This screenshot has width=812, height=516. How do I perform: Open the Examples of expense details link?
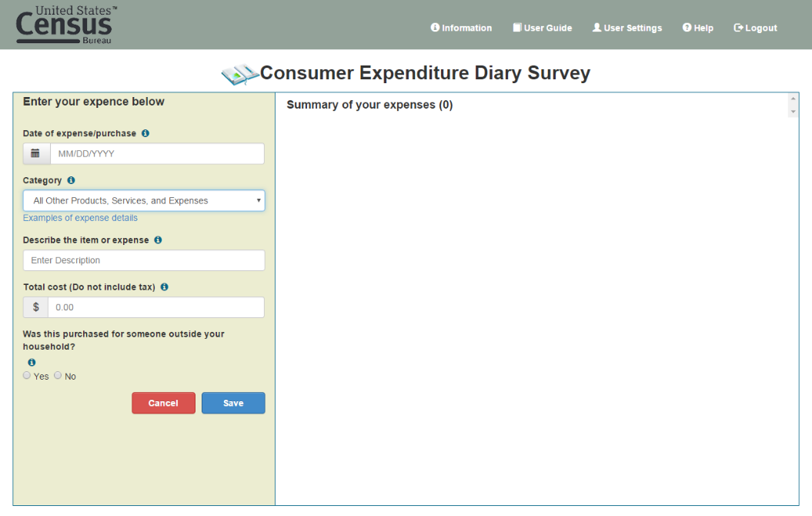[x=80, y=218]
